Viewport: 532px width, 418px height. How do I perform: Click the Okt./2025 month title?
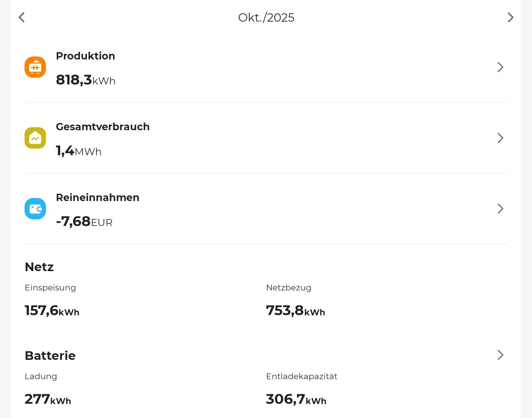(x=266, y=18)
